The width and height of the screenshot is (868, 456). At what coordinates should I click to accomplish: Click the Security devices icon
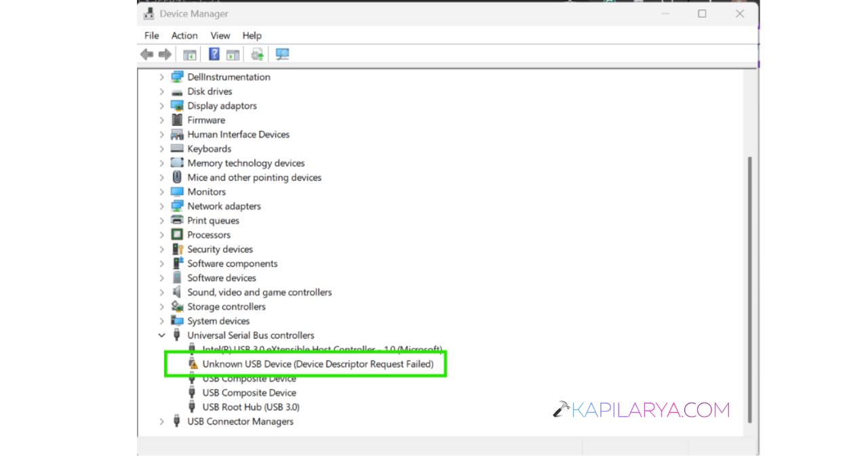click(177, 249)
